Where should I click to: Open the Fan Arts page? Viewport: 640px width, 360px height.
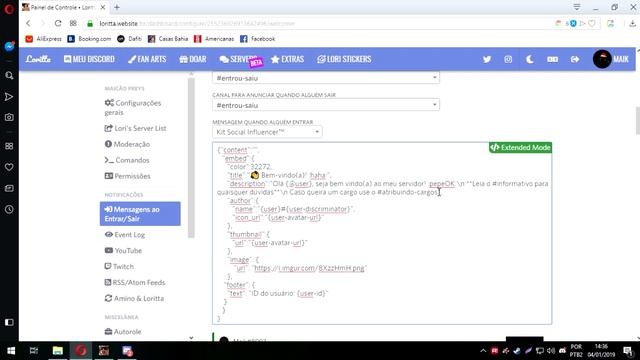click(147, 59)
